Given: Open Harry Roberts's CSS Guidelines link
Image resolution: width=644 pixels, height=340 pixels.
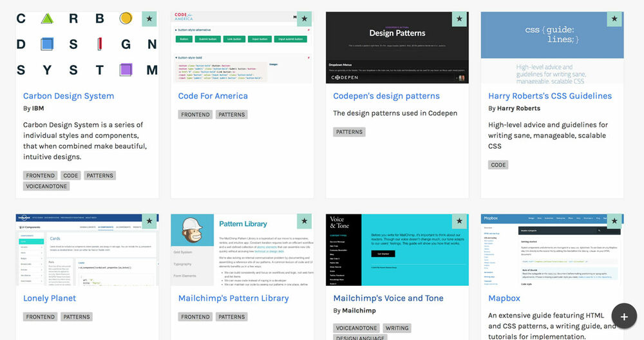Looking at the screenshot, I should (550, 96).
